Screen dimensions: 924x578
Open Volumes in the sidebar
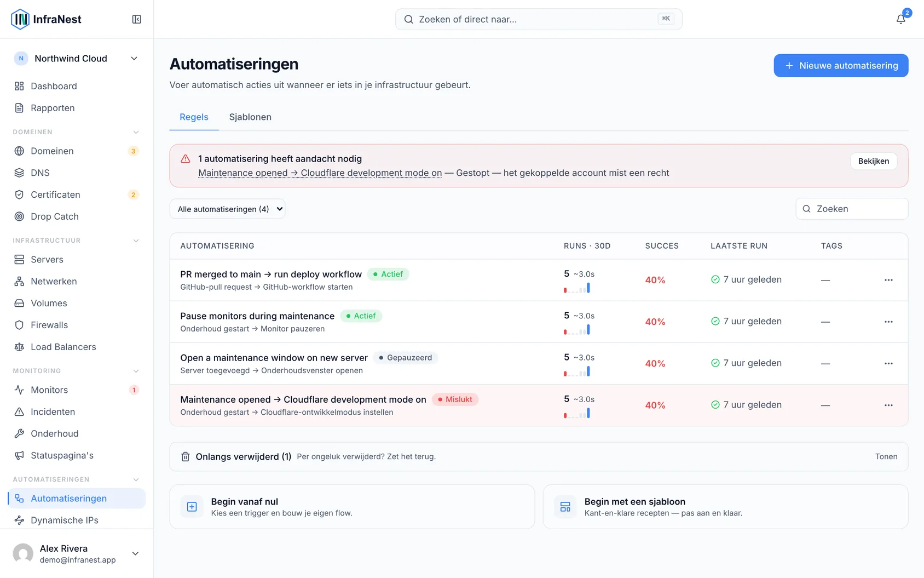coord(77,303)
